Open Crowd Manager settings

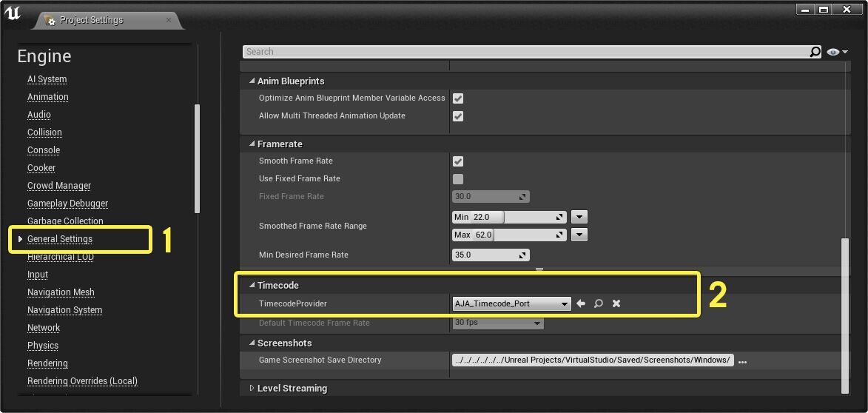tap(58, 186)
